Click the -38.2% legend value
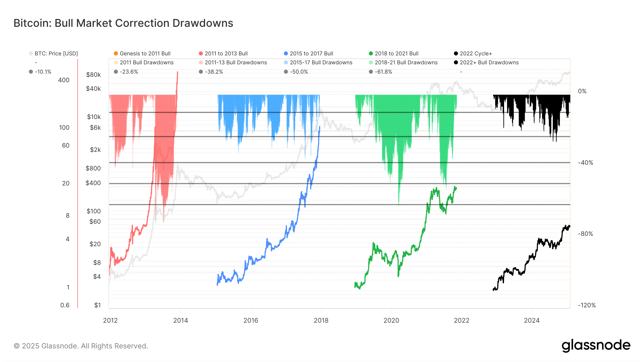The width and height of the screenshot is (644, 362). [x=214, y=72]
